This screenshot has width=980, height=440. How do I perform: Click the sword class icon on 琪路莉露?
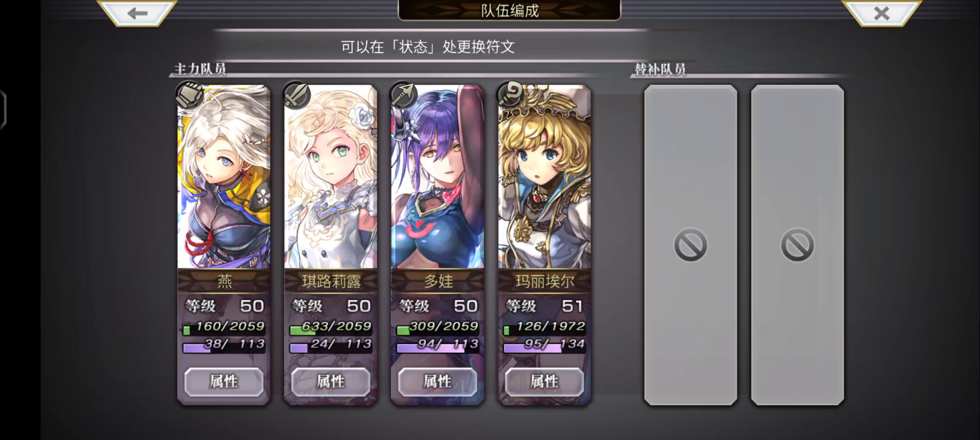297,95
